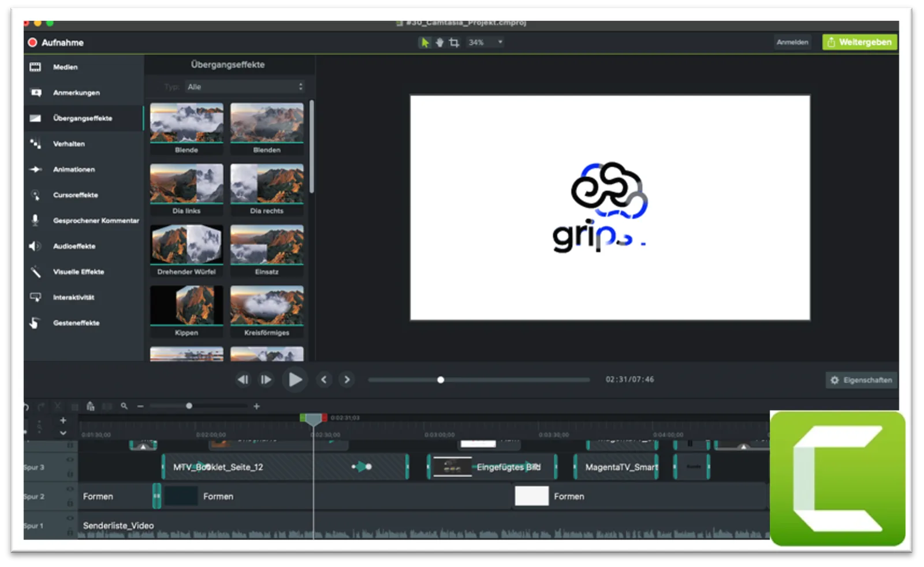Click the transitions panel scrollbar
This screenshot has width=924, height=567.
312,147
